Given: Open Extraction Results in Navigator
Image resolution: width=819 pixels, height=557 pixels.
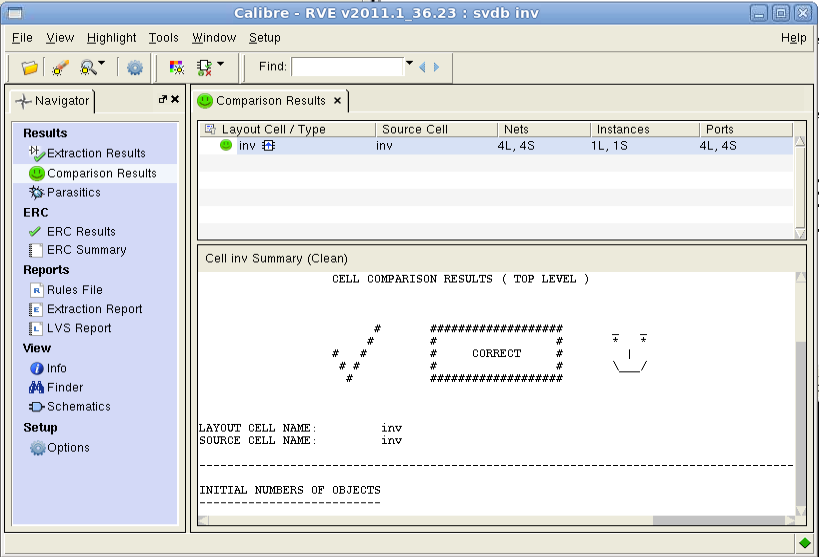Looking at the screenshot, I should [x=96, y=153].
